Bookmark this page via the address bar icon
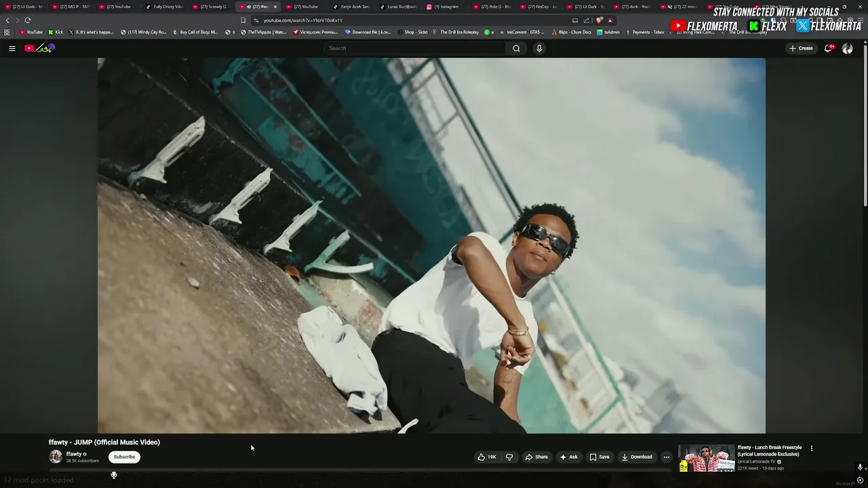The width and height of the screenshot is (868, 488). pos(243,20)
